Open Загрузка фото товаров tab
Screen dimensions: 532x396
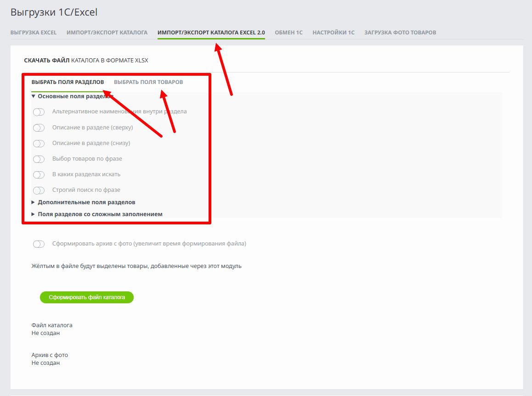click(x=400, y=33)
